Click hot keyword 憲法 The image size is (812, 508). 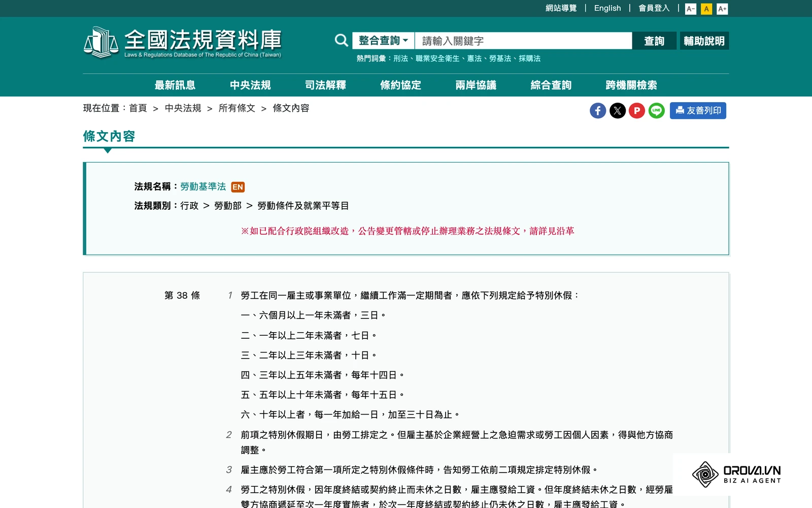[x=475, y=58]
